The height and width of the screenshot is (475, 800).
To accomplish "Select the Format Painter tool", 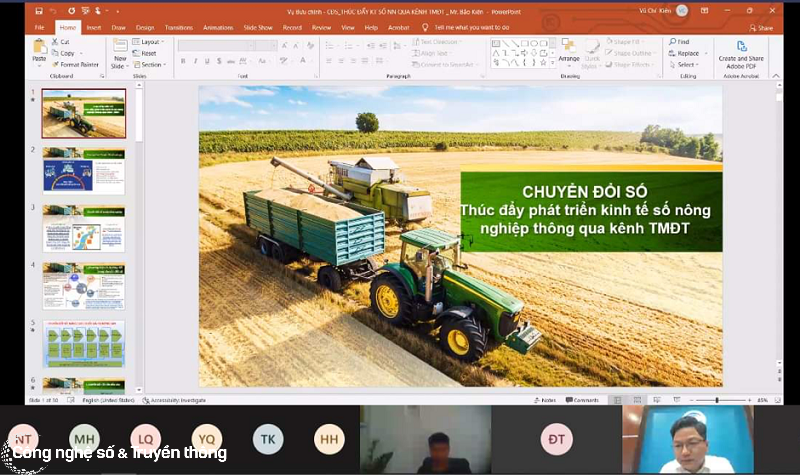I will pos(78,64).
